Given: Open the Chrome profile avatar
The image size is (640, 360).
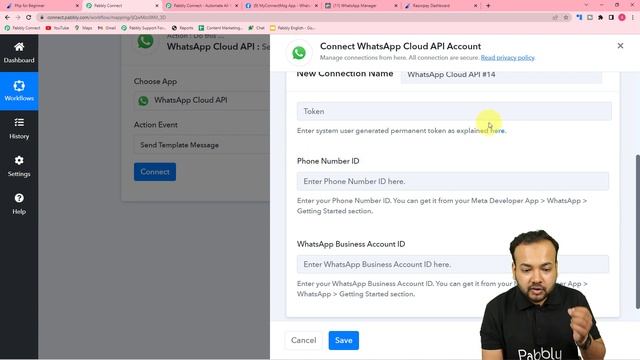Looking at the screenshot, I should pyautogui.click(x=622, y=18).
